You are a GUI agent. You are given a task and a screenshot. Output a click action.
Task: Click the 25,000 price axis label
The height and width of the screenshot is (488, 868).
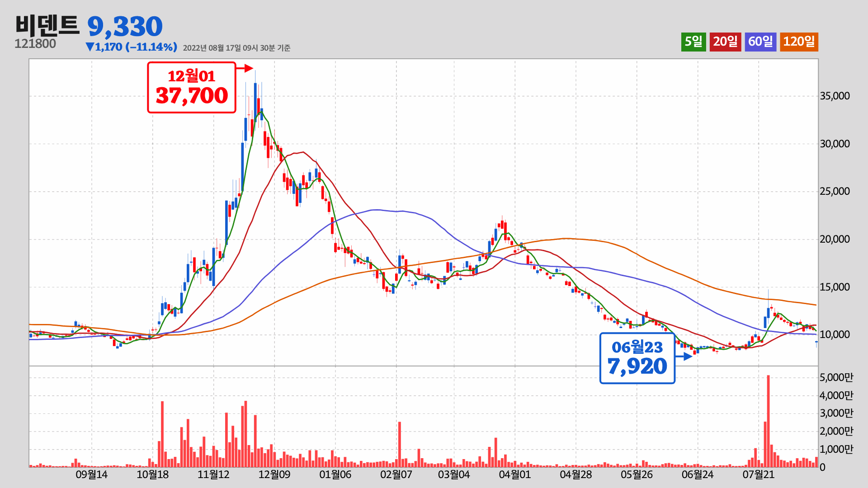pos(835,191)
